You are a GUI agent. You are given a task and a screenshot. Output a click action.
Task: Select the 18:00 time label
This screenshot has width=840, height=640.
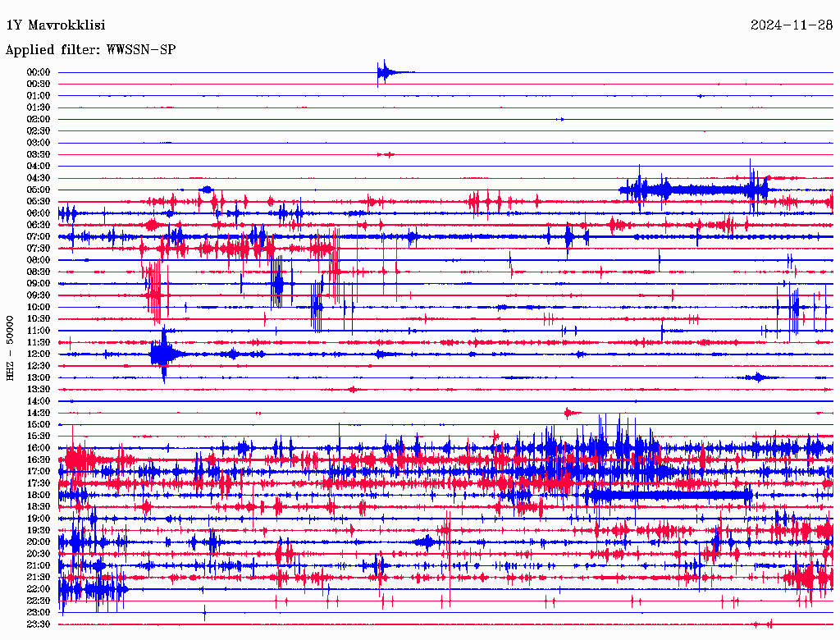click(x=39, y=495)
